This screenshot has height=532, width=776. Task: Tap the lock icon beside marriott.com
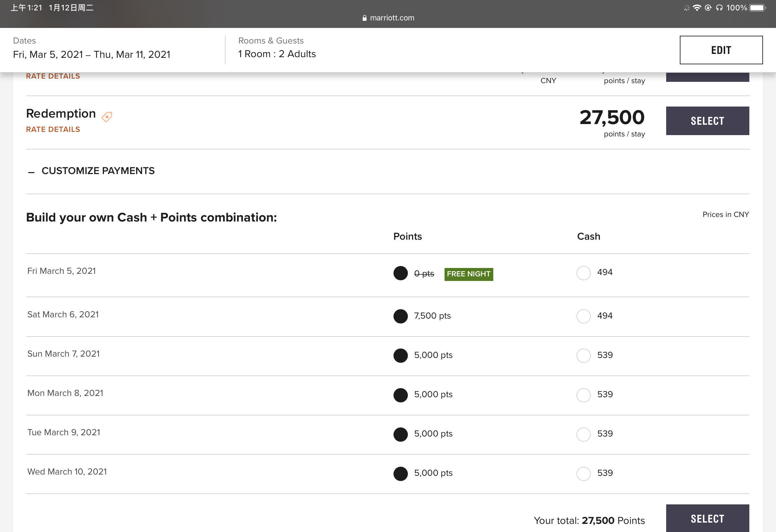point(365,18)
